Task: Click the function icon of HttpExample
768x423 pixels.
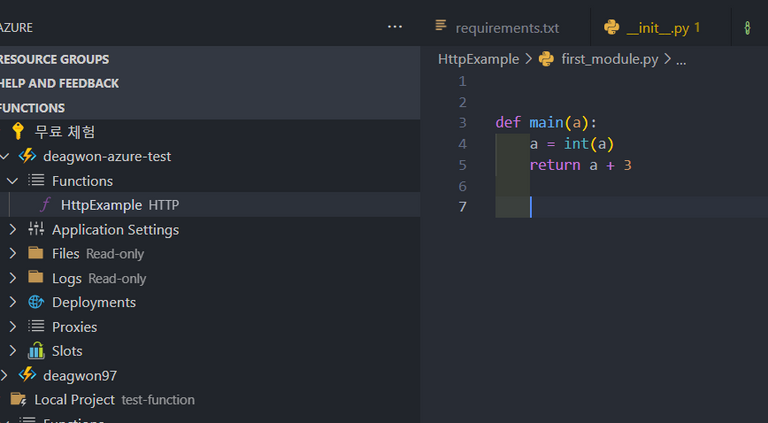Action: (45, 204)
